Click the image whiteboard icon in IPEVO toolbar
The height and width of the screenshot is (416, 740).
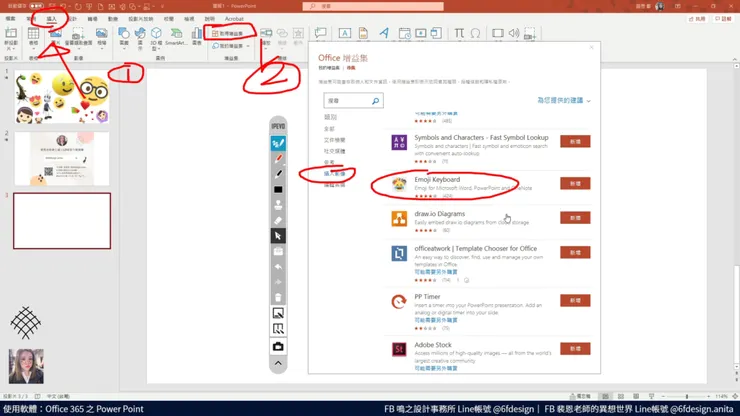click(x=278, y=313)
